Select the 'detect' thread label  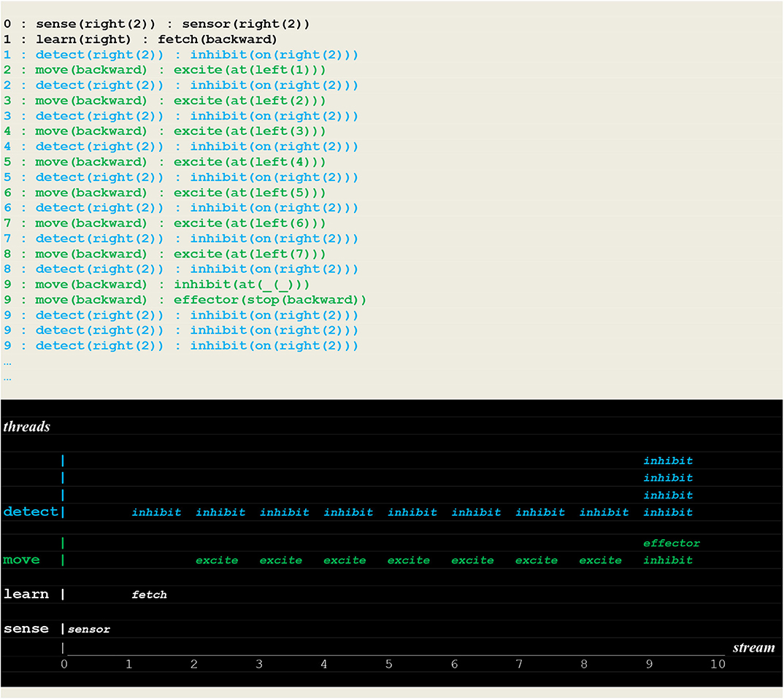[x=31, y=511]
